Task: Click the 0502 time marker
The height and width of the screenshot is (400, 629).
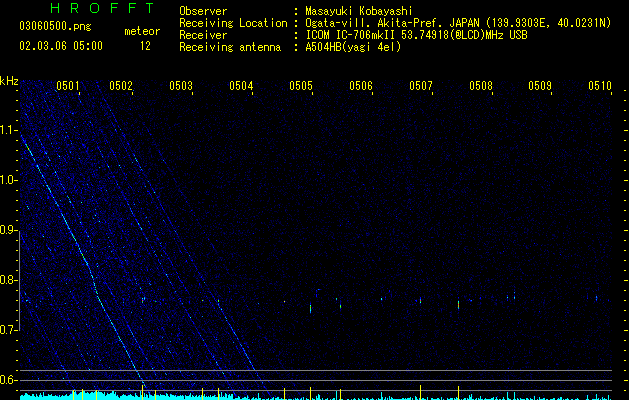Action: coord(121,85)
